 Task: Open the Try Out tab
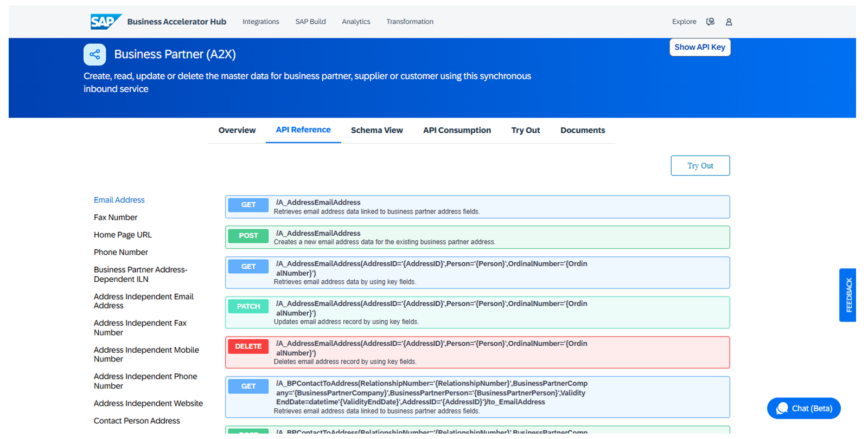[526, 130]
